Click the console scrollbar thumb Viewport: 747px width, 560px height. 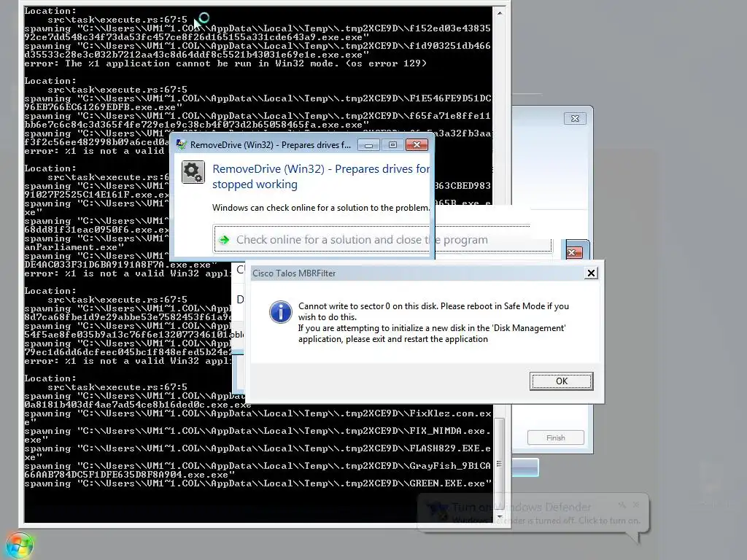pos(499,463)
